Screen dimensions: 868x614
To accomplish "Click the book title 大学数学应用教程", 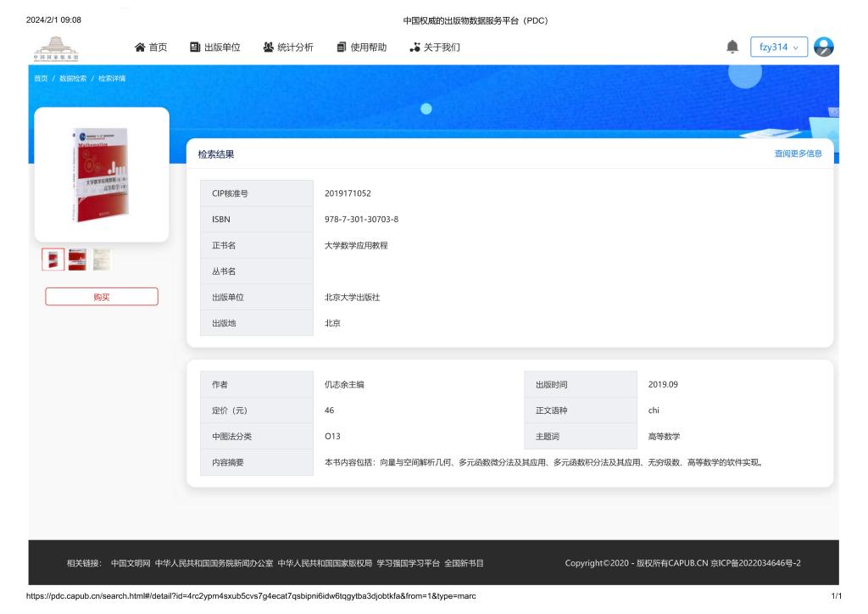I will [x=356, y=246].
